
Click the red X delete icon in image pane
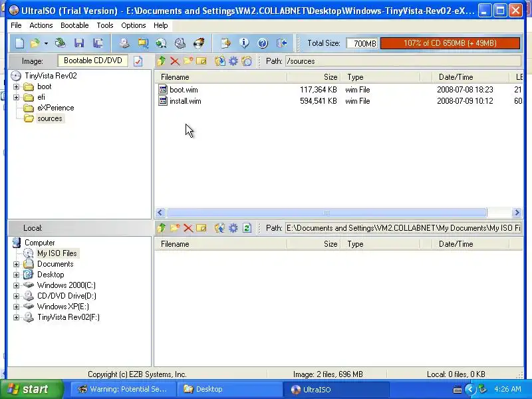click(x=175, y=61)
